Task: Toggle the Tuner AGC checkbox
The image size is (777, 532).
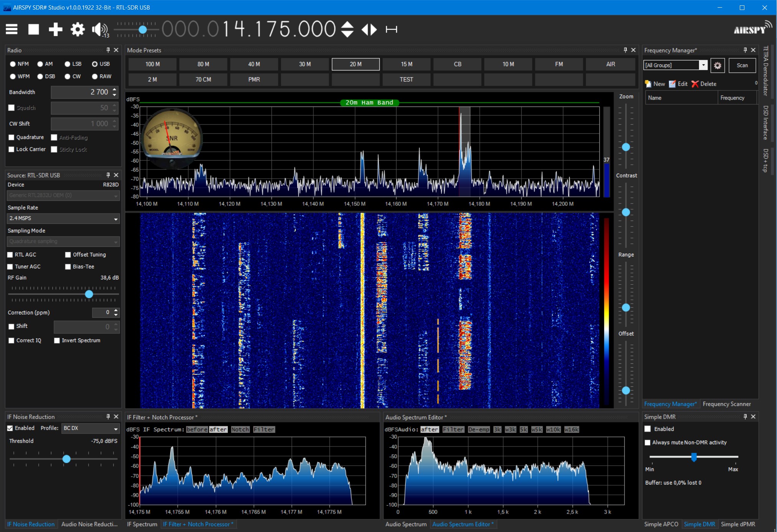Action: click(x=10, y=266)
